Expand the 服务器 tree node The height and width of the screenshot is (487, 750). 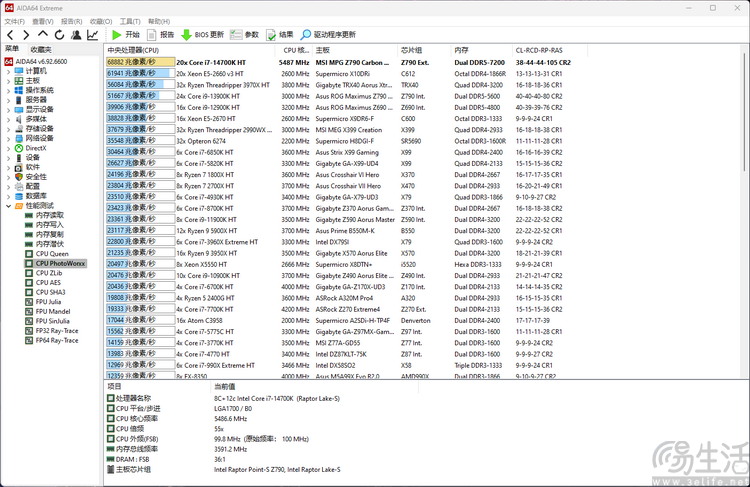(8, 100)
